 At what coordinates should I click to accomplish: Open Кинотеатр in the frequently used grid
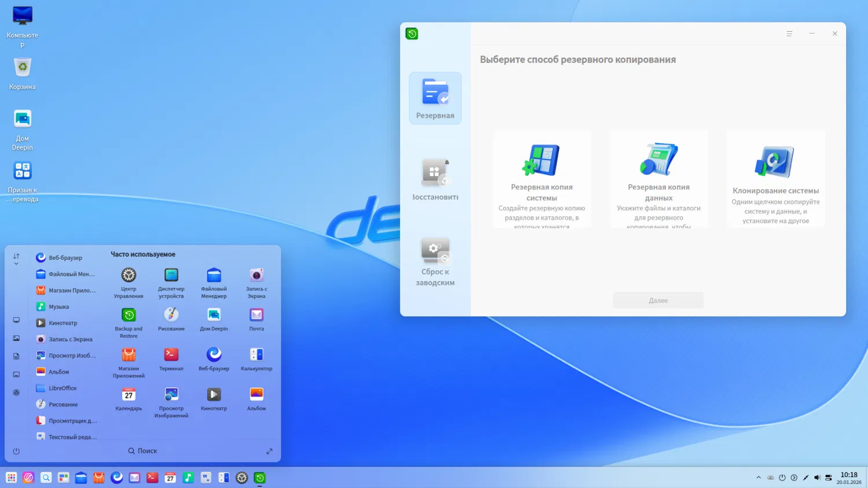214,399
